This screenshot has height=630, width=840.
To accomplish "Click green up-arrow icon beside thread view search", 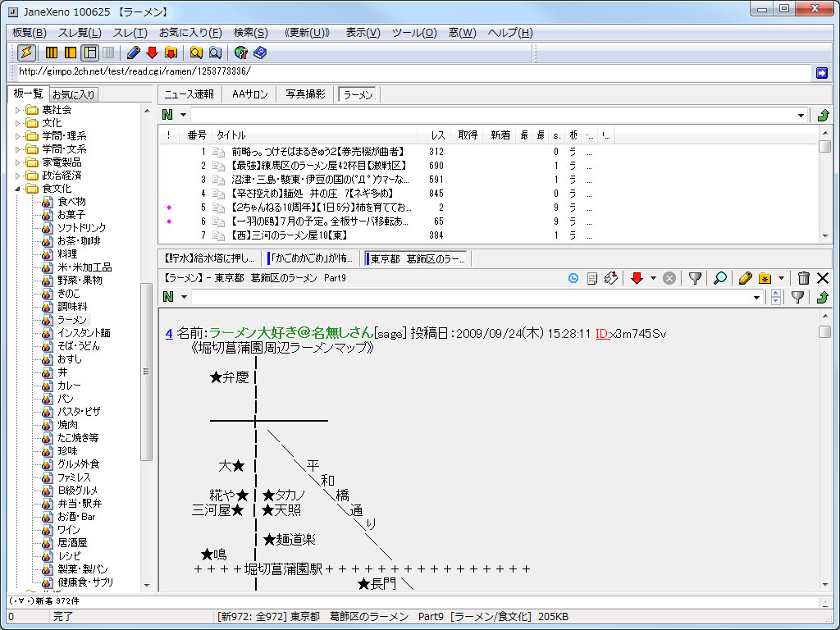I will click(x=823, y=297).
